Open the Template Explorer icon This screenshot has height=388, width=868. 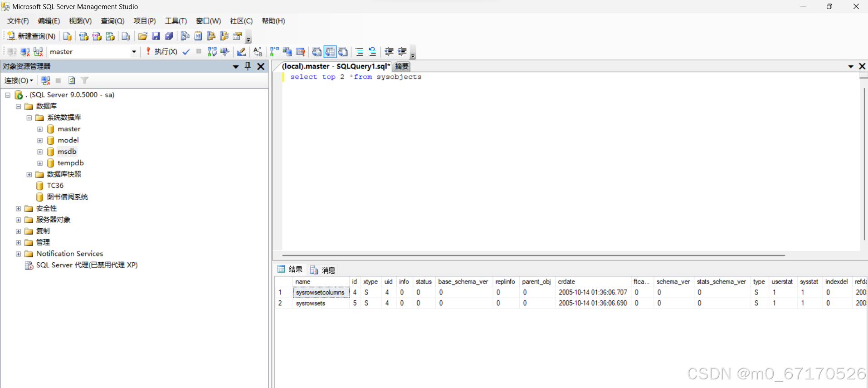(224, 36)
